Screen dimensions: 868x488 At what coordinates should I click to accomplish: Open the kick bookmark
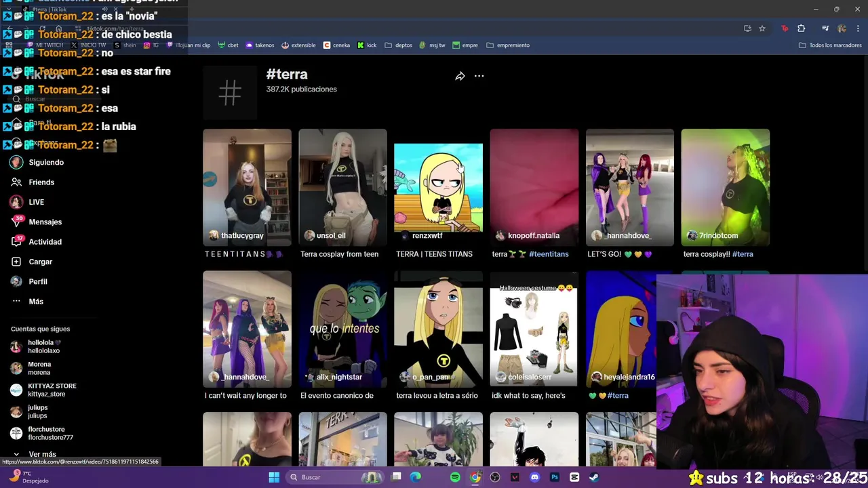(x=367, y=45)
